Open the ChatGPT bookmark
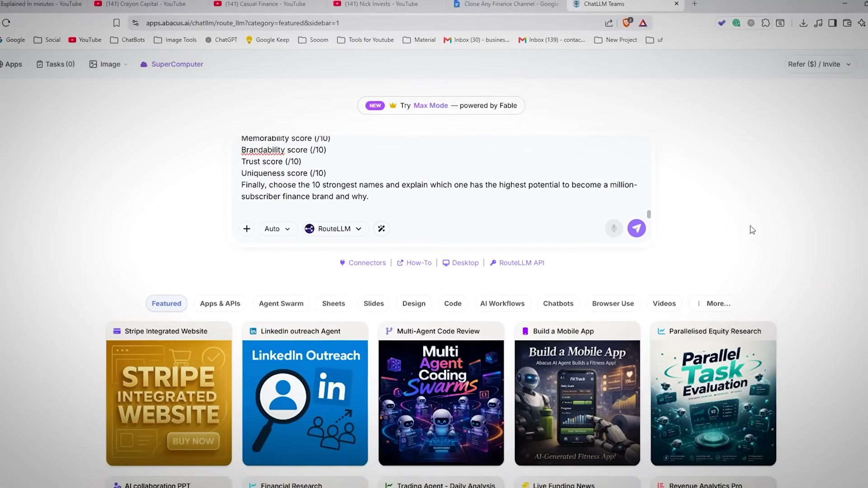Viewport: 868px width, 488px height. [x=221, y=40]
